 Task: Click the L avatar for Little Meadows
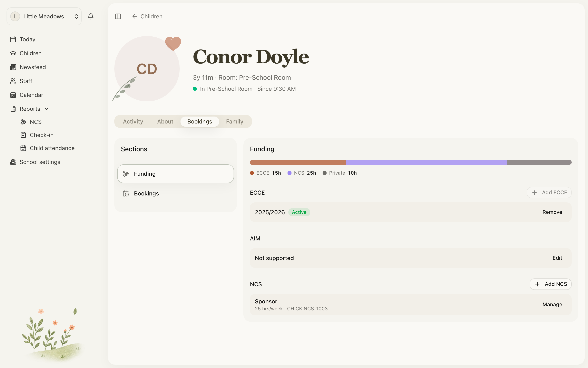(x=15, y=16)
